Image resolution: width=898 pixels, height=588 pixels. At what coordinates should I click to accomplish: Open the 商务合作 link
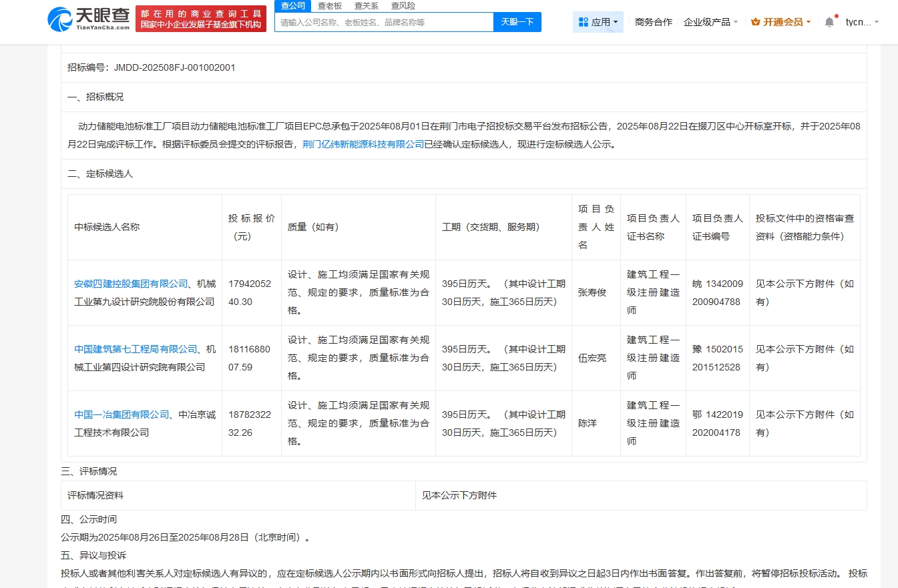[x=654, y=22]
